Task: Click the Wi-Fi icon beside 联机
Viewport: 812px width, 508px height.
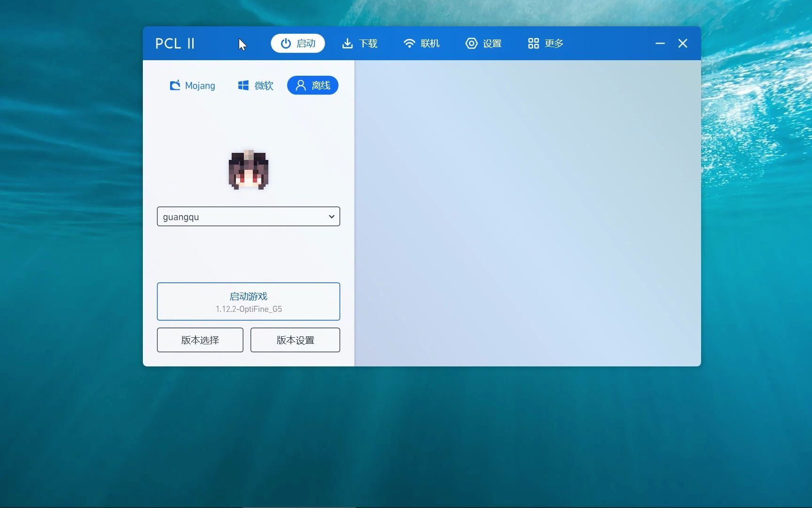Action: pyautogui.click(x=409, y=43)
